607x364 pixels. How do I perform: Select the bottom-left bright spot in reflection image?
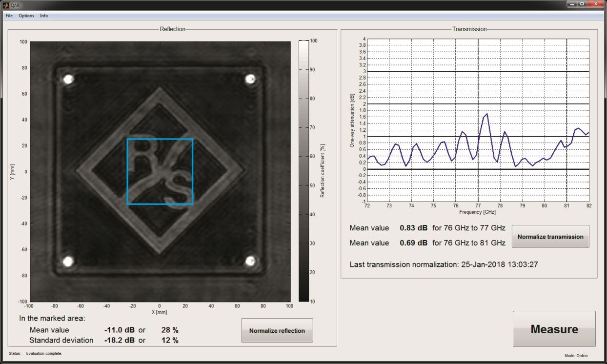(x=68, y=261)
